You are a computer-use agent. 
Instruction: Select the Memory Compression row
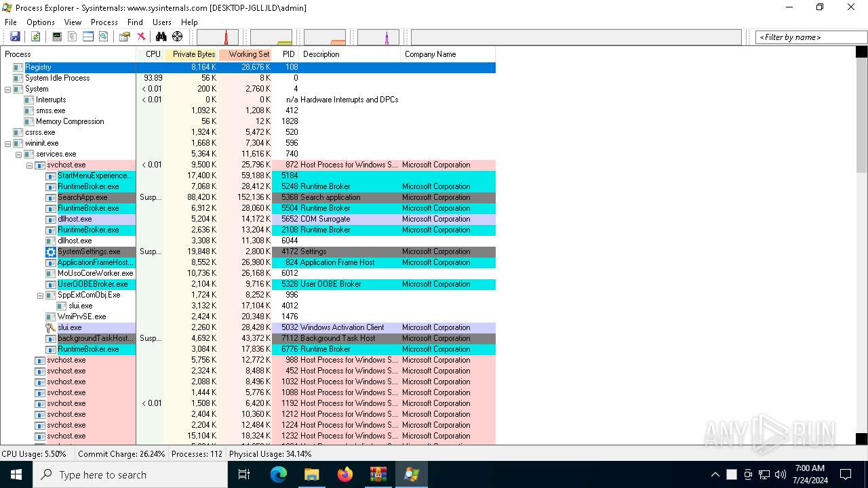248,121
